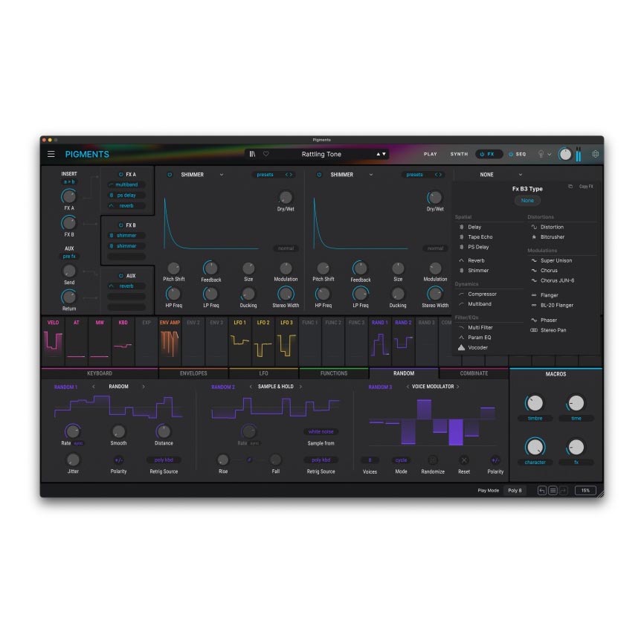
Task: Choose the Param EQ effect
Action: 480,338
